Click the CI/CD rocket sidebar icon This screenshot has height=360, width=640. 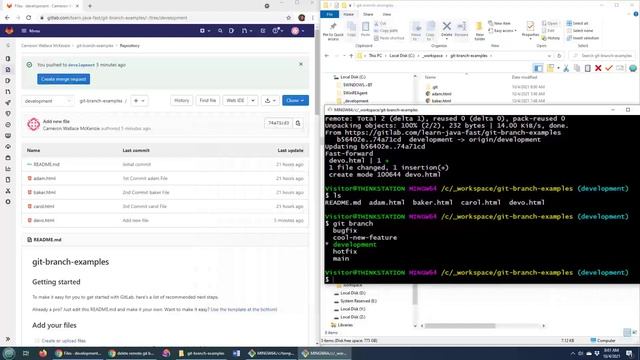pos(8,103)
